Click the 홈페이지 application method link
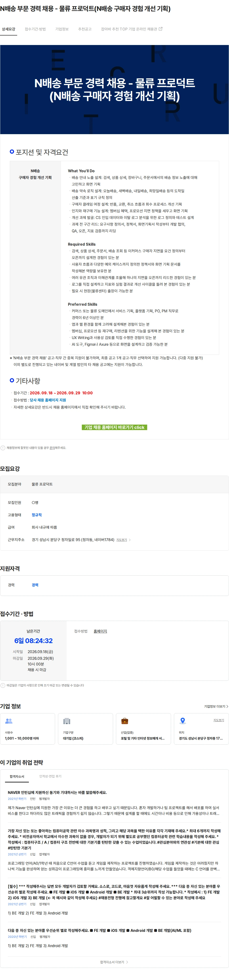The width and height of the screenshot is (229, 980). (x=100, y=631)
